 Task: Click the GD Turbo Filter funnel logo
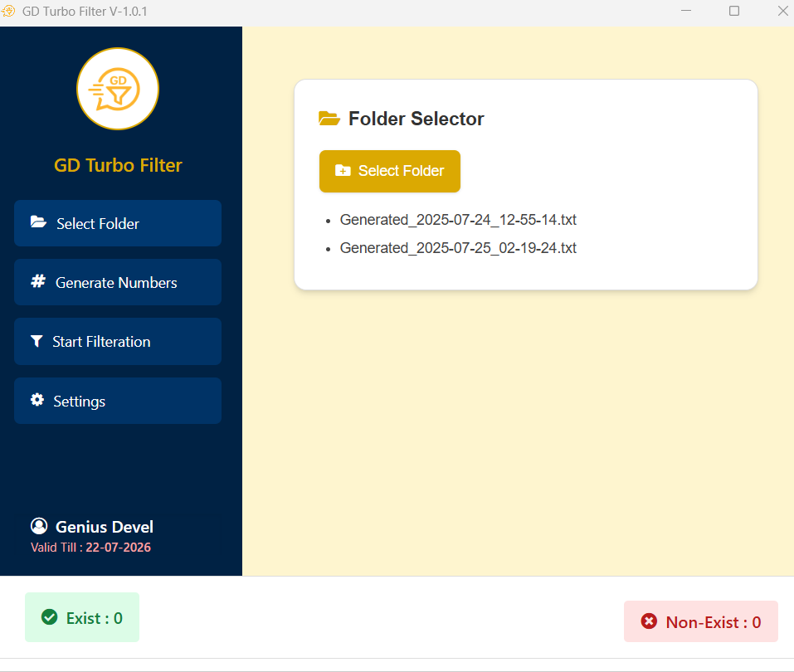[x=118, y=89]
